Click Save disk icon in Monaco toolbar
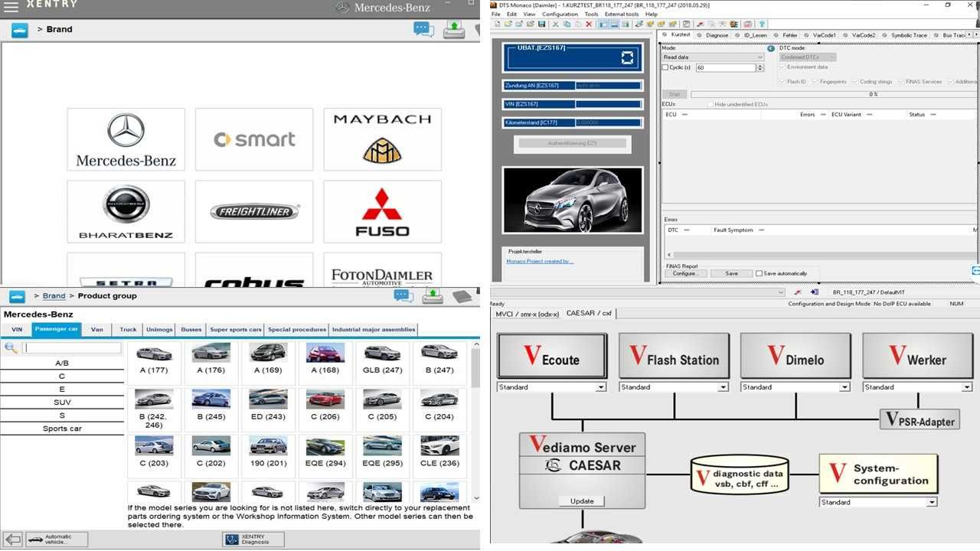The width and height of the screenshot is (980, 551). click(x=542, y=24)
